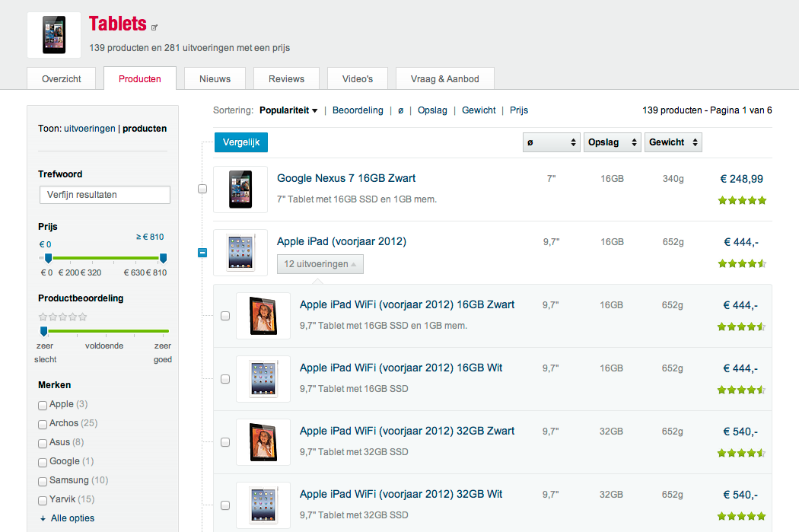The image size is (799, 532).
Task: Show uitvoeringen view
Action: (x=90, y=129)
